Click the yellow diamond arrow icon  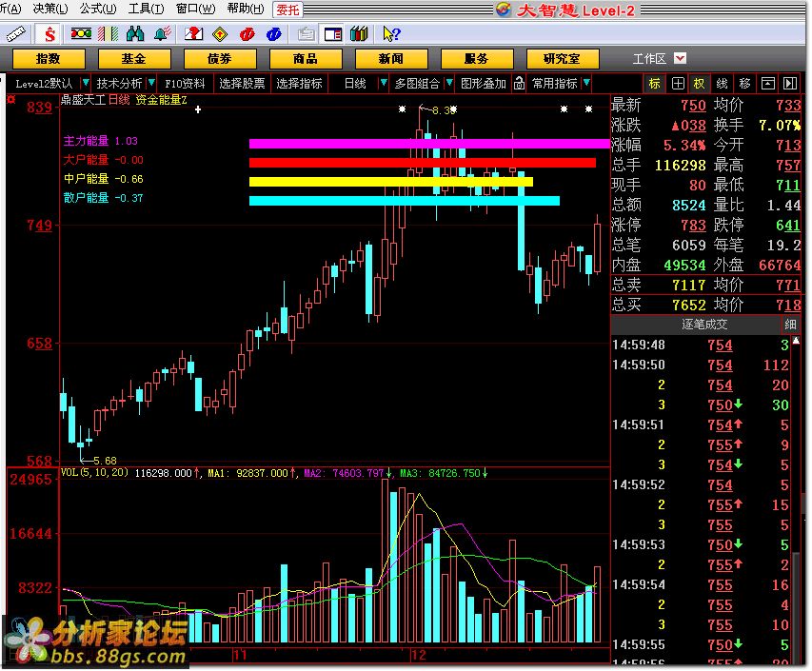220,34
